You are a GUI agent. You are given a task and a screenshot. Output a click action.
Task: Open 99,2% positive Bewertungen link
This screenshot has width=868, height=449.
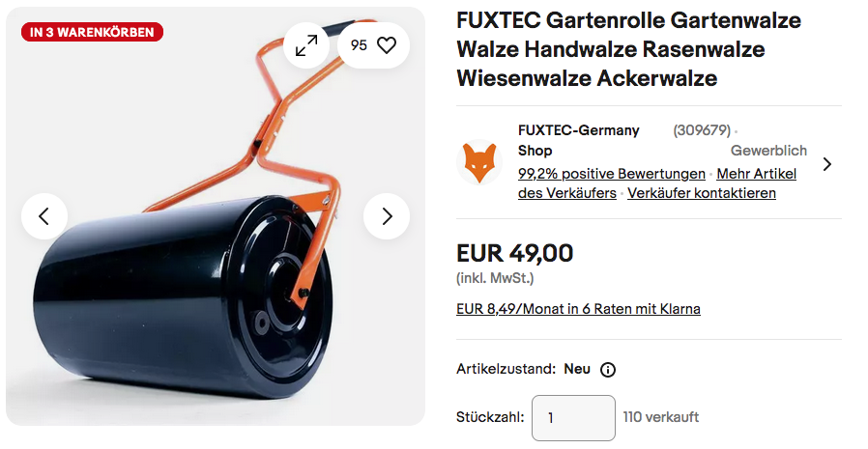[612, 174]
